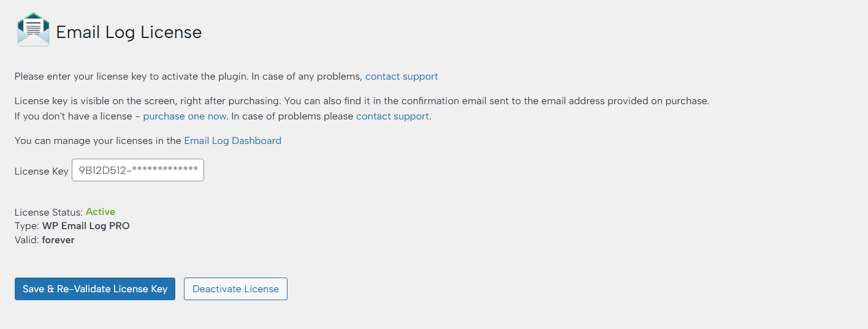Screen dimensions: 868x329
Task: Go to the Email Log Dashboard link
Action: pyautogui.click(x=232, y=140)
